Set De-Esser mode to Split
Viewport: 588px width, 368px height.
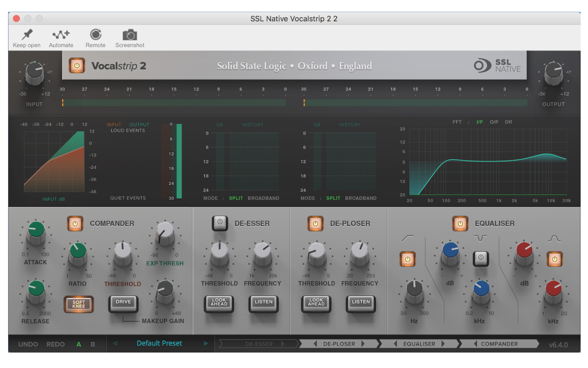pos(236,198)
